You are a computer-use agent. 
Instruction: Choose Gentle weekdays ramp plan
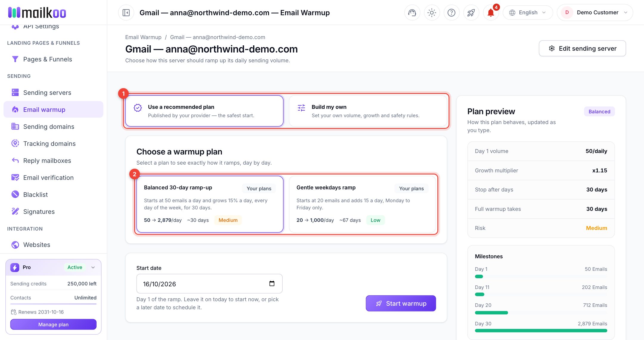[x=362, y=204]
